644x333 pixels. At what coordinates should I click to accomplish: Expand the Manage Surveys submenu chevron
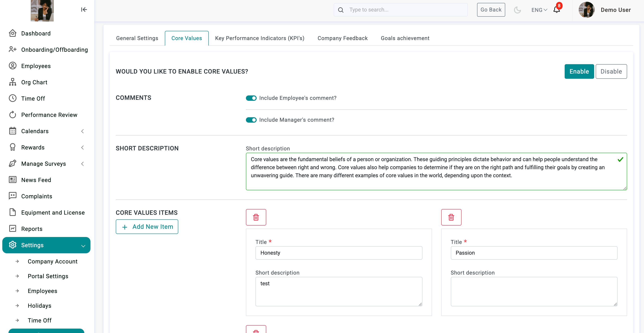82,164
